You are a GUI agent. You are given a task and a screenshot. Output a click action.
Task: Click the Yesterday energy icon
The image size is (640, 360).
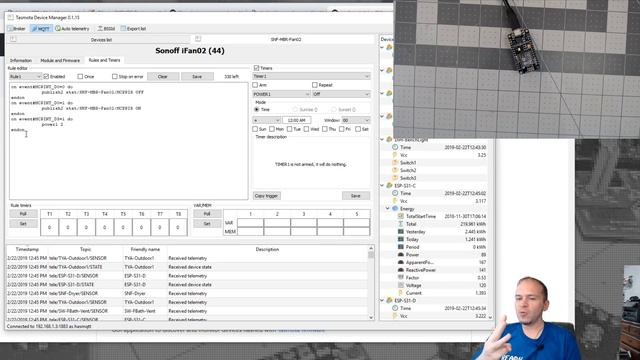click(401, 232)
